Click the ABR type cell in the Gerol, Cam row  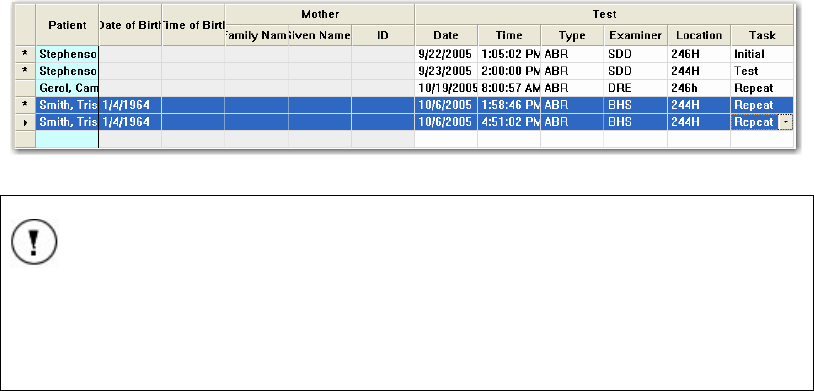coord(572,88)
